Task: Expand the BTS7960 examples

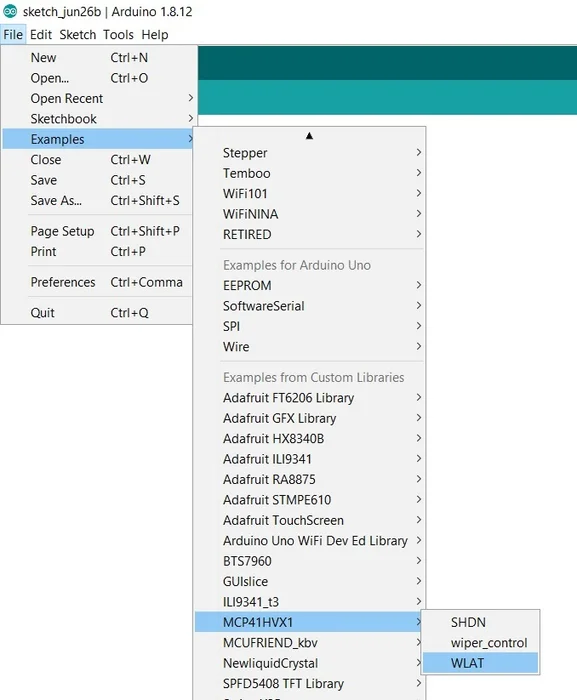Action: (310, 561)
